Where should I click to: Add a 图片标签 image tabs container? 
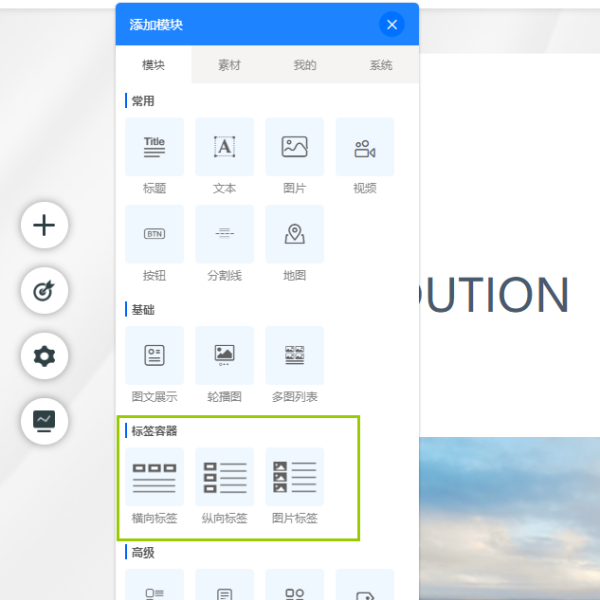[x=295, y=477]
